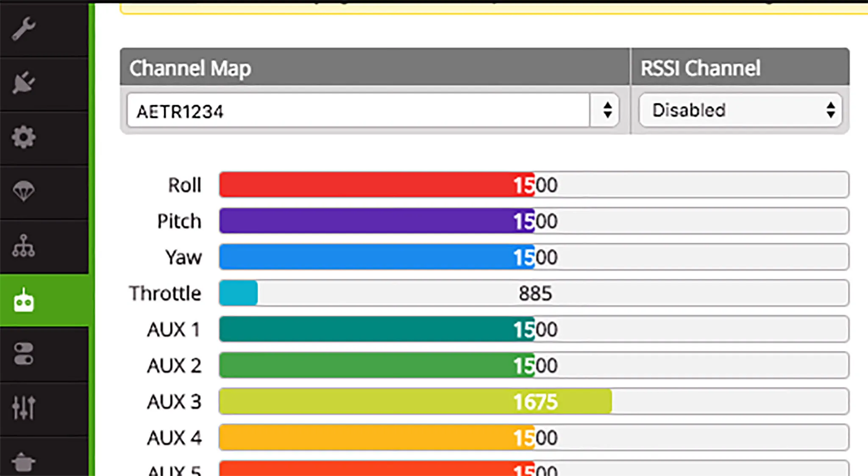This screenshot has width=868, height=476.
Task: Click the teal AUX 1 channel bar
Action: (x=534, y=329)
